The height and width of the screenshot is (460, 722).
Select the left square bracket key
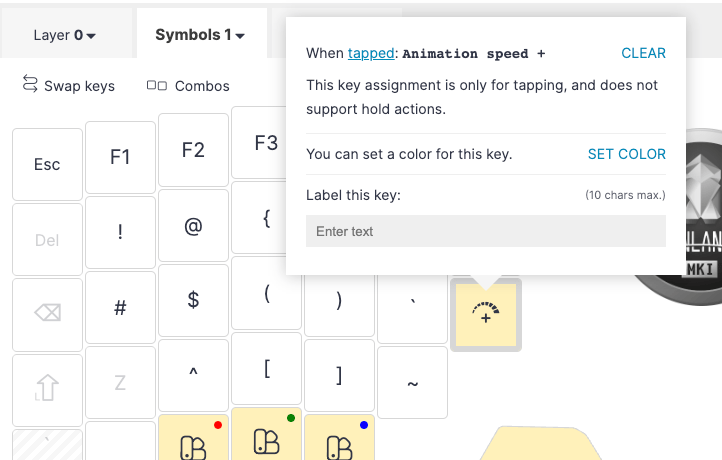pos(267,369)
